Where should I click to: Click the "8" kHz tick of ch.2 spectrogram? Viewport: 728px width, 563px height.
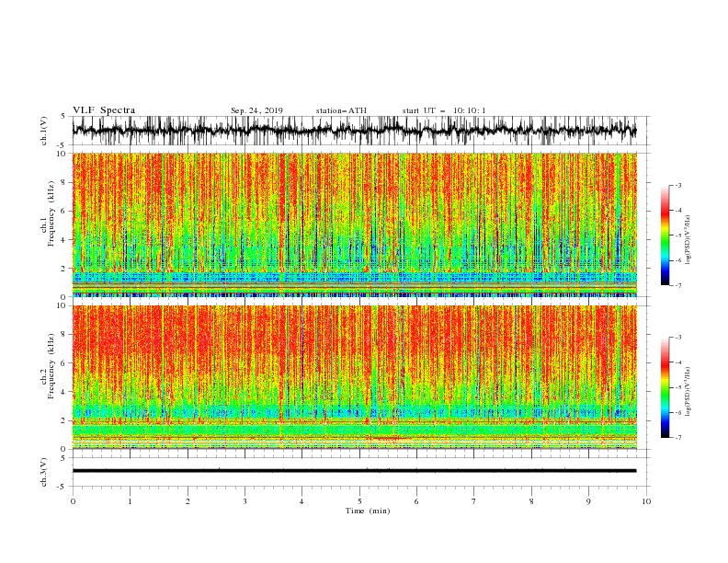63,335
